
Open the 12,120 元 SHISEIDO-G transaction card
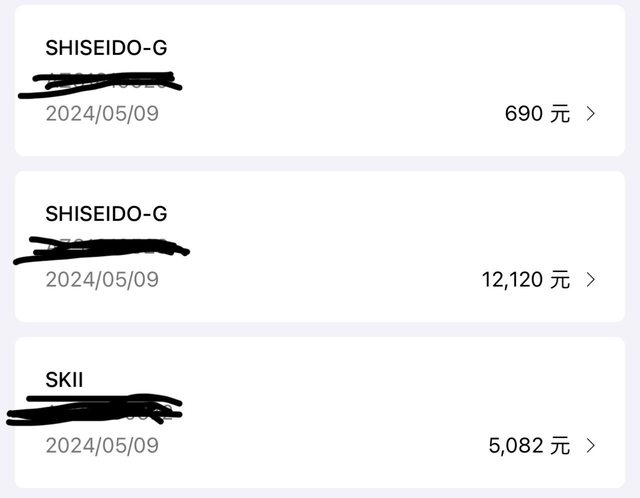320,246
